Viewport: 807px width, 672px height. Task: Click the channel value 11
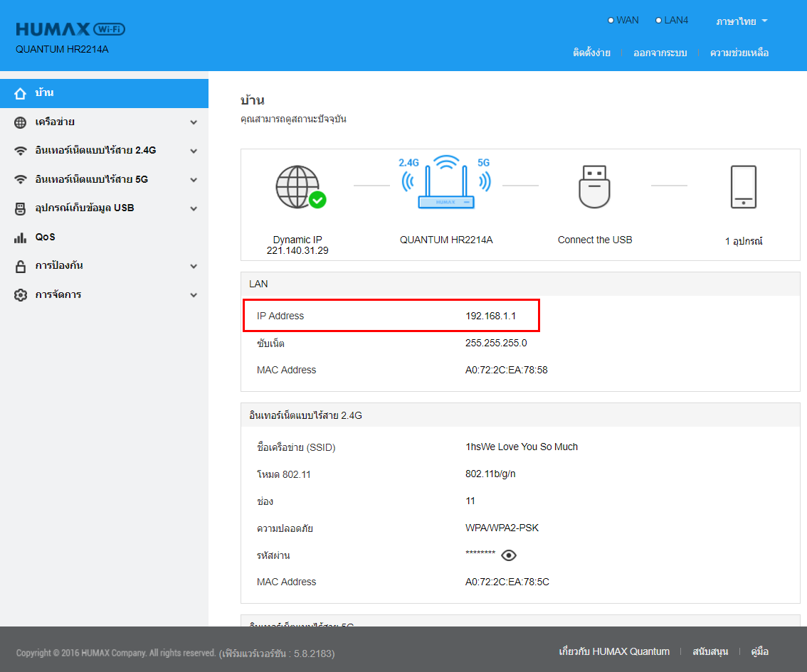(x=470, y=501)
